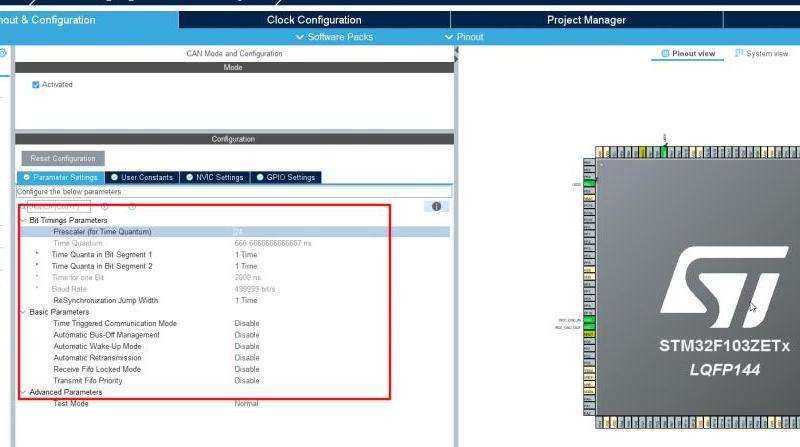Switch to System view
The height and width of the screenshot is (447, 800).
(x=761, y=54)
